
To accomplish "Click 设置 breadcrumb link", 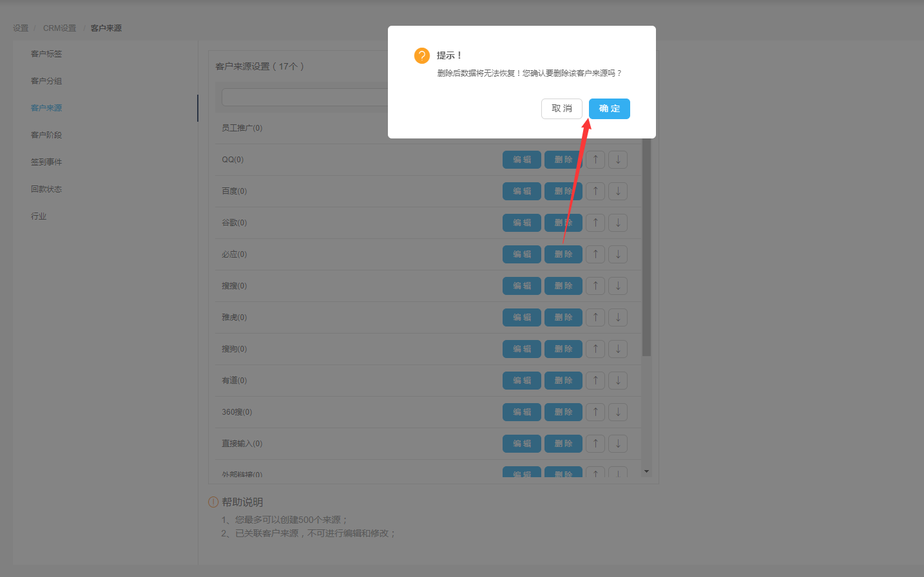I will coord(21,28).
